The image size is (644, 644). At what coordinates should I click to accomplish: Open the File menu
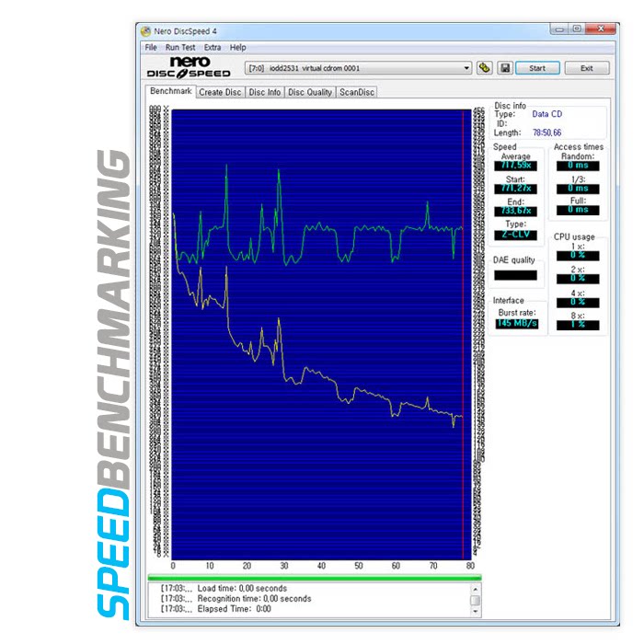[x=151, y=48]
